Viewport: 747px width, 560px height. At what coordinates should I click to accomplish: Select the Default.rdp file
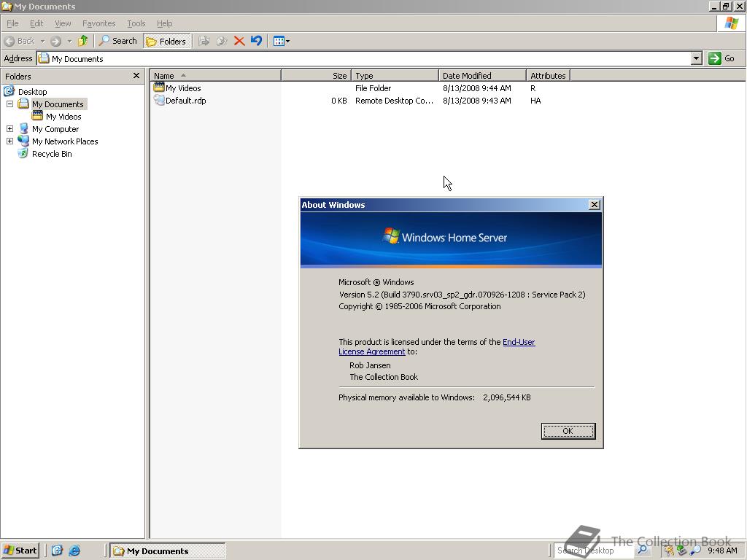point(185,101)
